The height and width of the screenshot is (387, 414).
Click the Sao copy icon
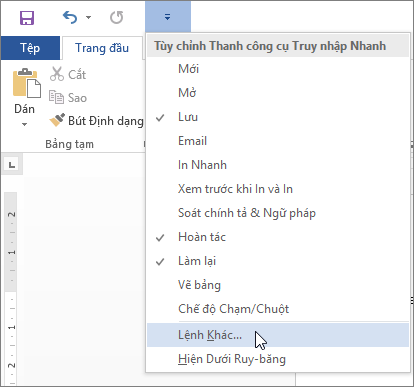(x=56, y=97)
